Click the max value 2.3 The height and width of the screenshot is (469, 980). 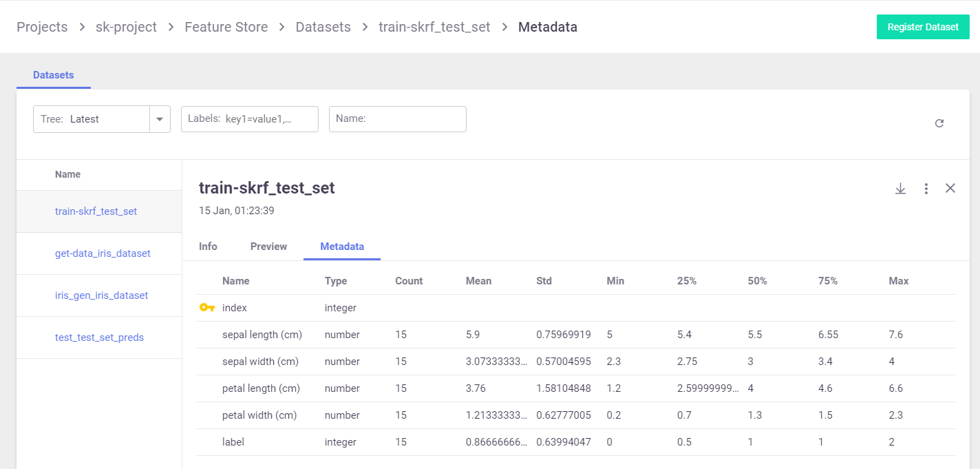[x=896, y=415]
